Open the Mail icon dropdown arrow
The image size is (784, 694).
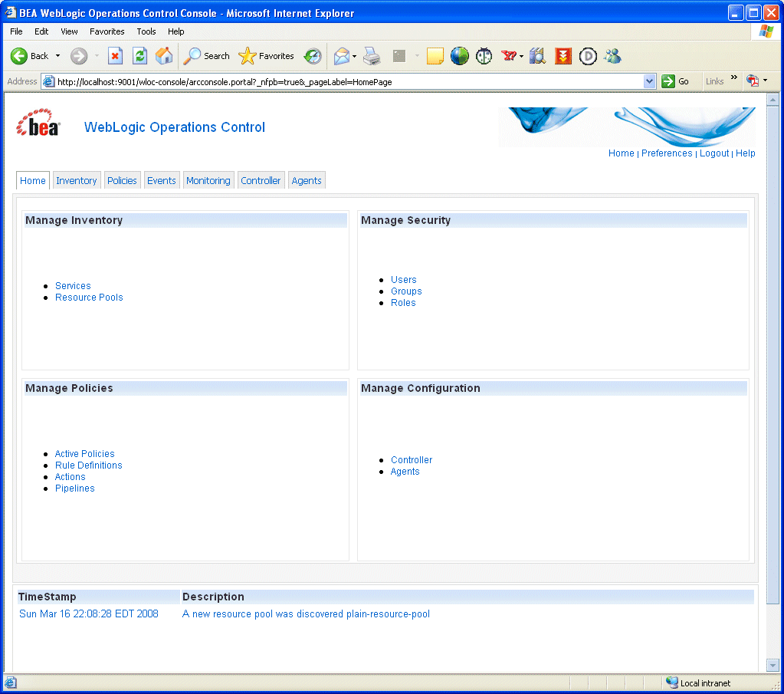point(355,57)
